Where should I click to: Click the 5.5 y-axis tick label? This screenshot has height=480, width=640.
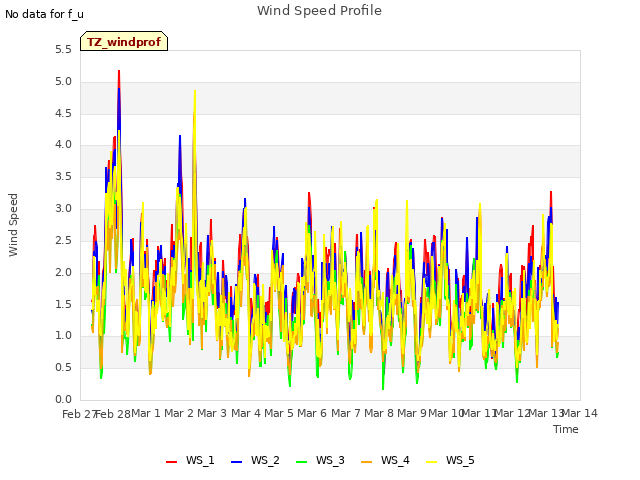click(x=63, y=50)
